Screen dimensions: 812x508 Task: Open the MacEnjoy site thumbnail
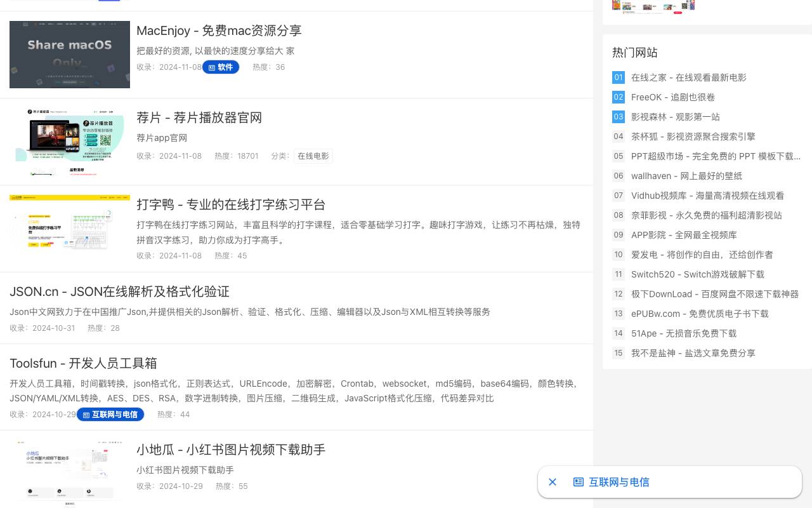coord(70,54)
